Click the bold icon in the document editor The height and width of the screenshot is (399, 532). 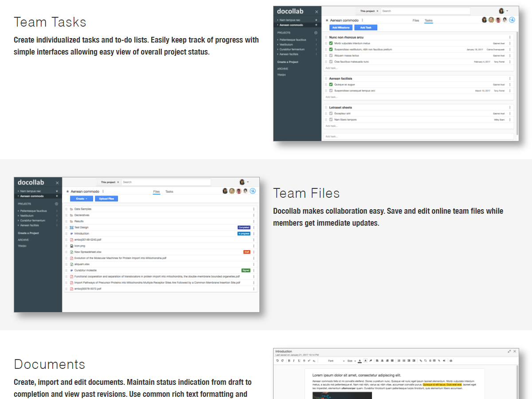click(x=289, y=361)
